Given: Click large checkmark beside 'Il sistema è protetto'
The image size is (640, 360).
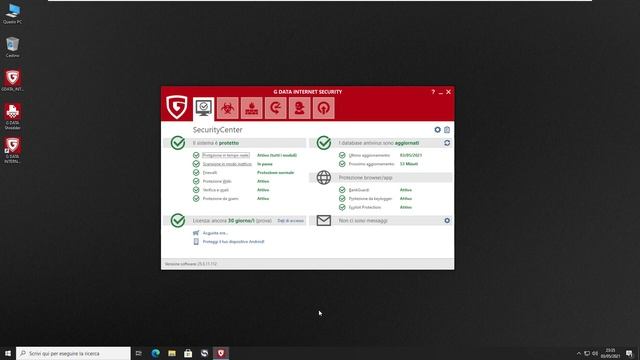Looking at the screenshot, I should tap(178, 143).
